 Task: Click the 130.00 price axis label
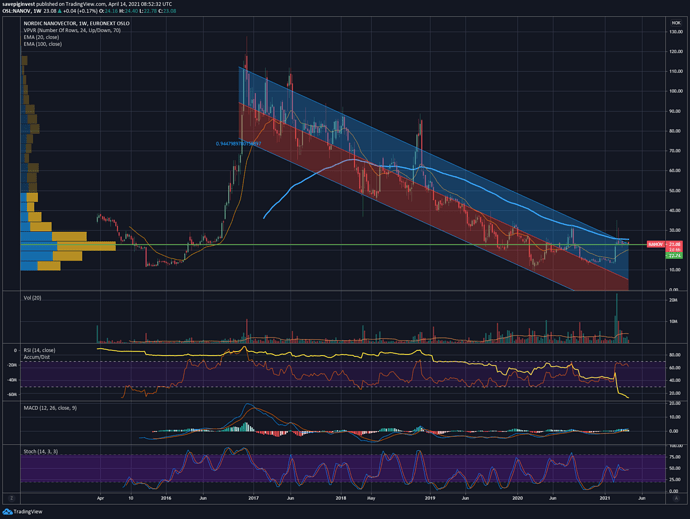tap(676, 32)
